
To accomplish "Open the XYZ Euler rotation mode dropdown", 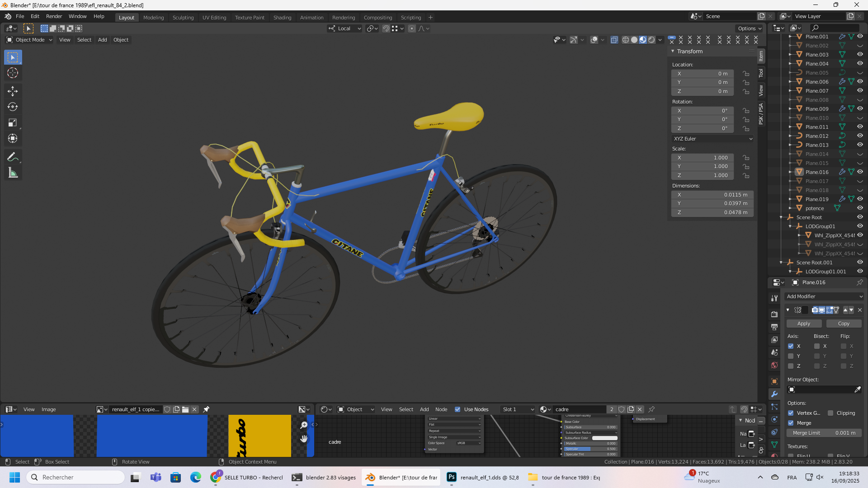I will click(712, 139).
